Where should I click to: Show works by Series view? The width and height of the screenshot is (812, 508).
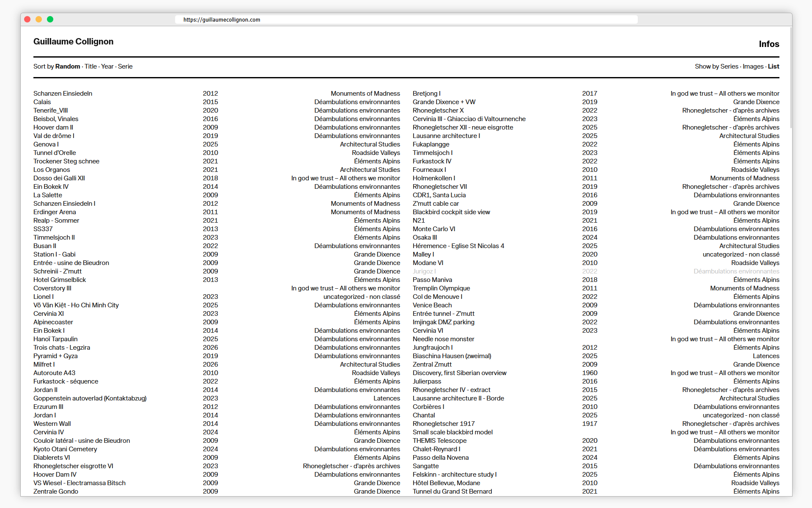click(729, 66)
